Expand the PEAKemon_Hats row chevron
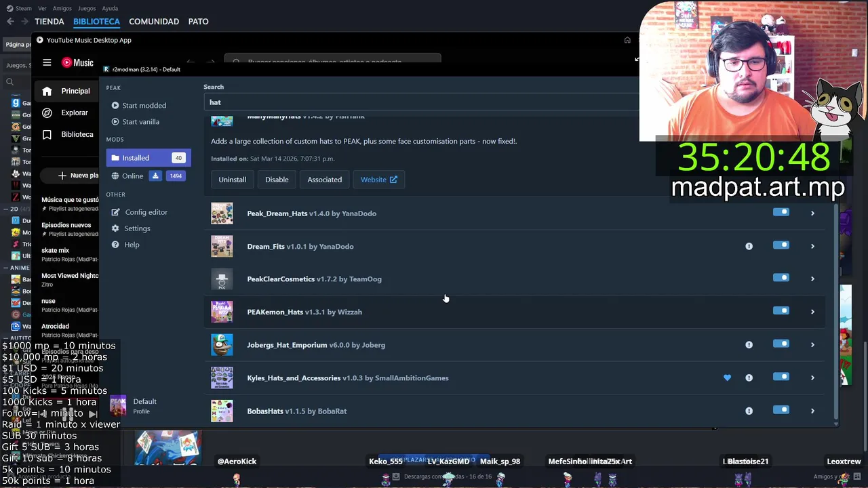The image size is (868, 488). pos(812,312)
